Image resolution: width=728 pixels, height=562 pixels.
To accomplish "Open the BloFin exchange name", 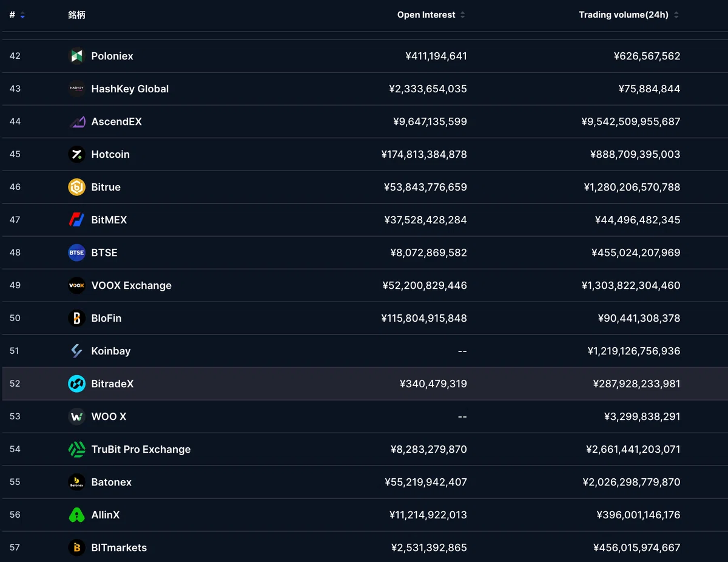I will pyautogui.click(x=106, y=318).
